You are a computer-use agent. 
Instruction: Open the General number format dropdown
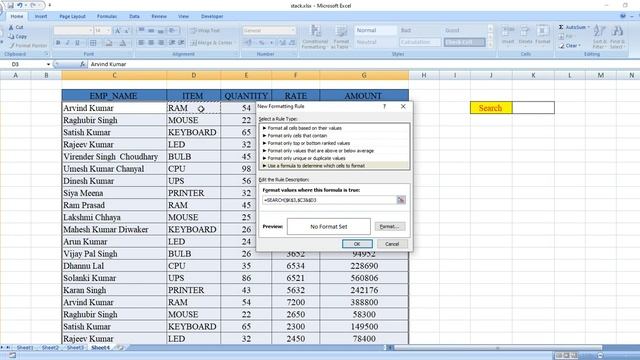(x=293, y=31)
